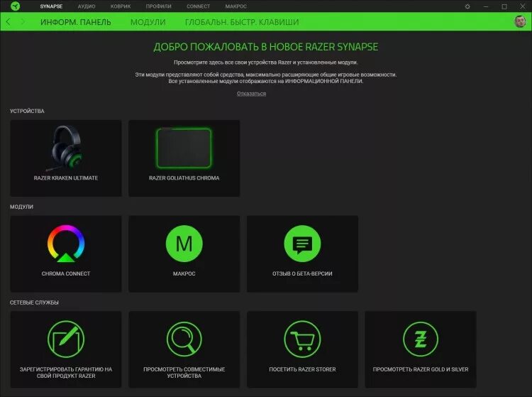Image resolution: width=532 pixels, height=397 pixels.
Task: Close the Synapse window
Action: (x=523, y=6)
